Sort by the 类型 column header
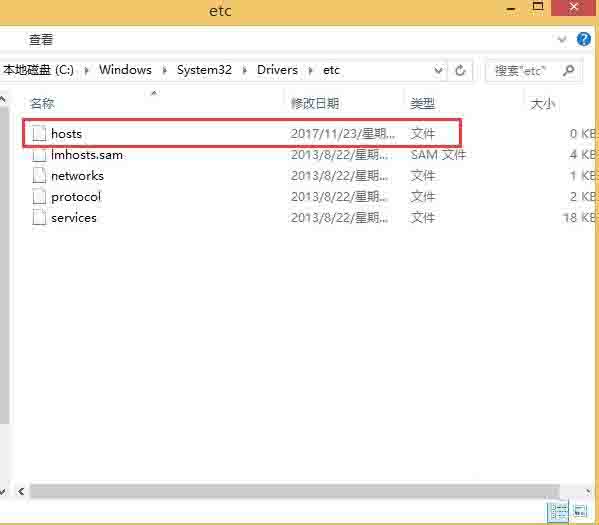This screenshot has width=599, height=525. 422,103
